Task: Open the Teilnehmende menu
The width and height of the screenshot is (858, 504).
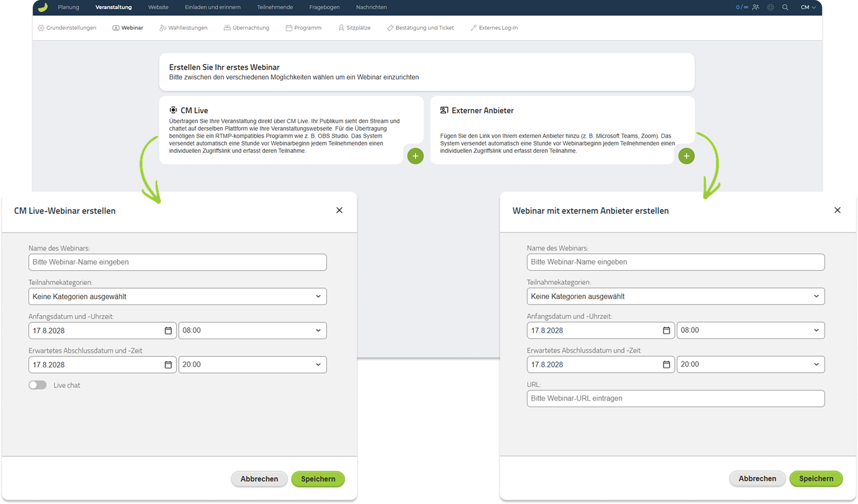Action: 275,7
